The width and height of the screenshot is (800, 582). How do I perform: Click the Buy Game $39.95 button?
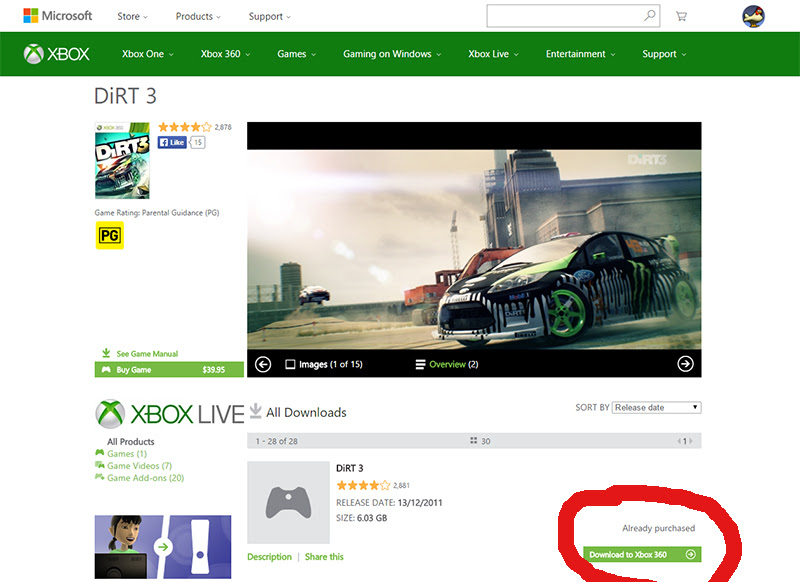pyautogui.click(x=169, y=370)
